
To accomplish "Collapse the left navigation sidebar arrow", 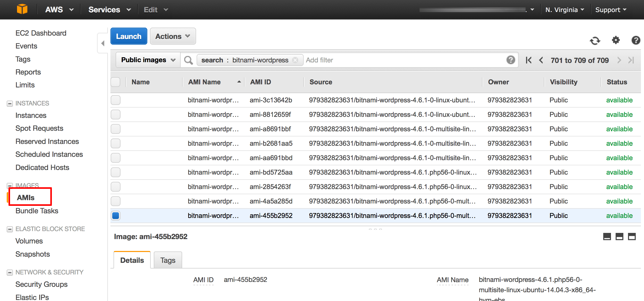I will click(103, 43).
